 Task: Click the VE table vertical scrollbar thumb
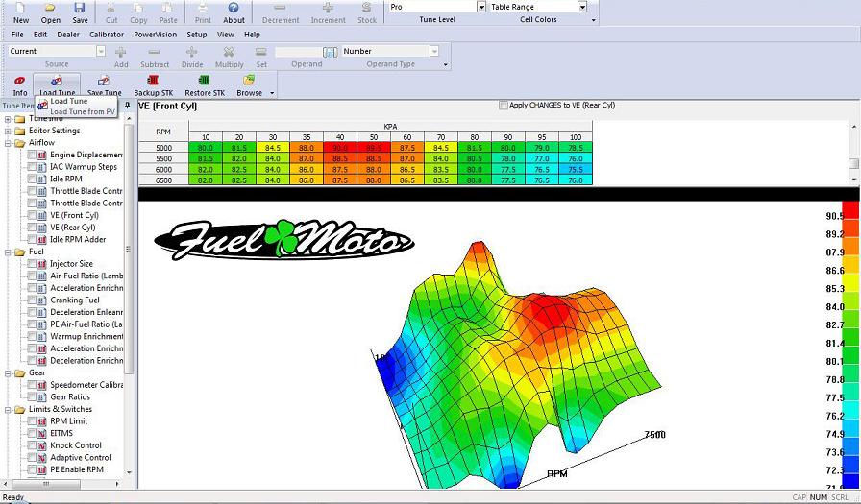(853, 163)
